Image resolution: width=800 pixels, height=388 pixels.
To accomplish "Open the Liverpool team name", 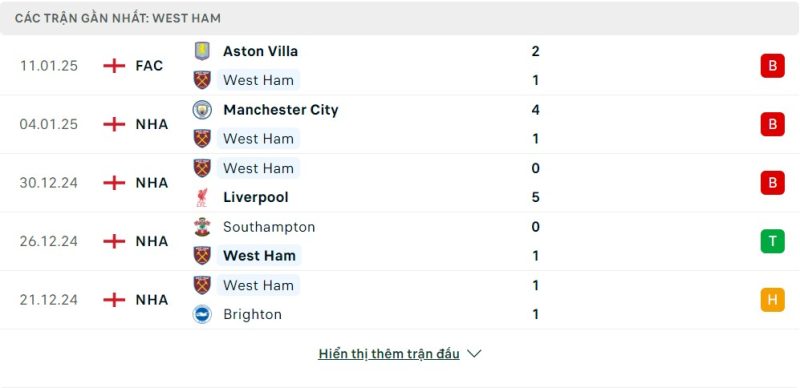I will pyautogui.click(x=256, y=198).
